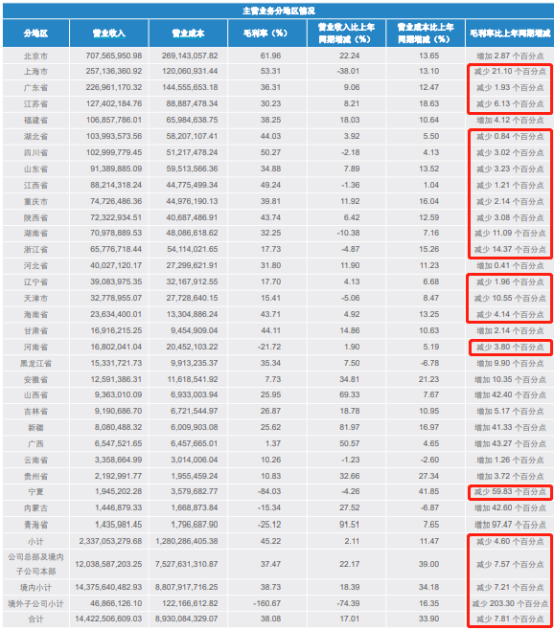This screenshot has height=631, width=554.
Task: Click the 上海市 row label
Action: (36, 72)
